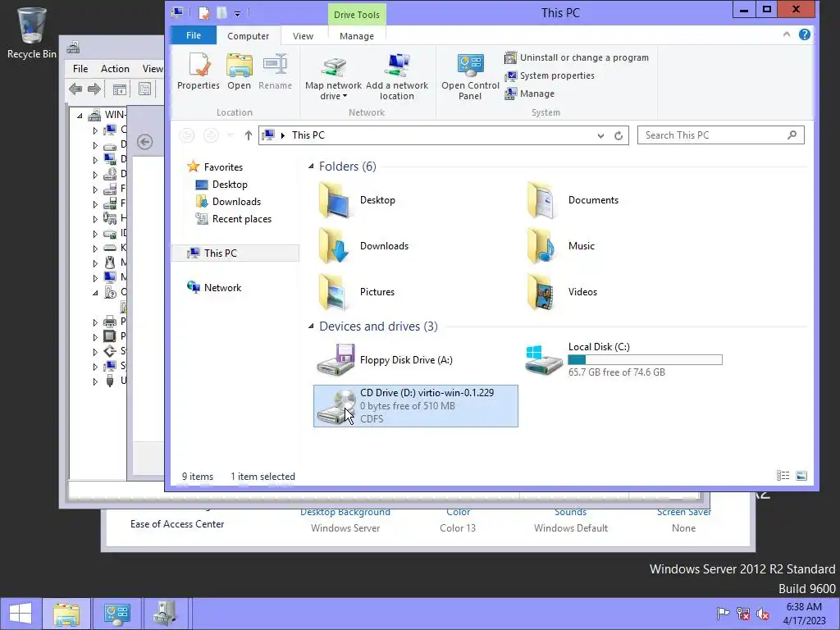Switch to the View ribbon tab
The width and height of the screenshot is (840, 630).
pos(303,36)
